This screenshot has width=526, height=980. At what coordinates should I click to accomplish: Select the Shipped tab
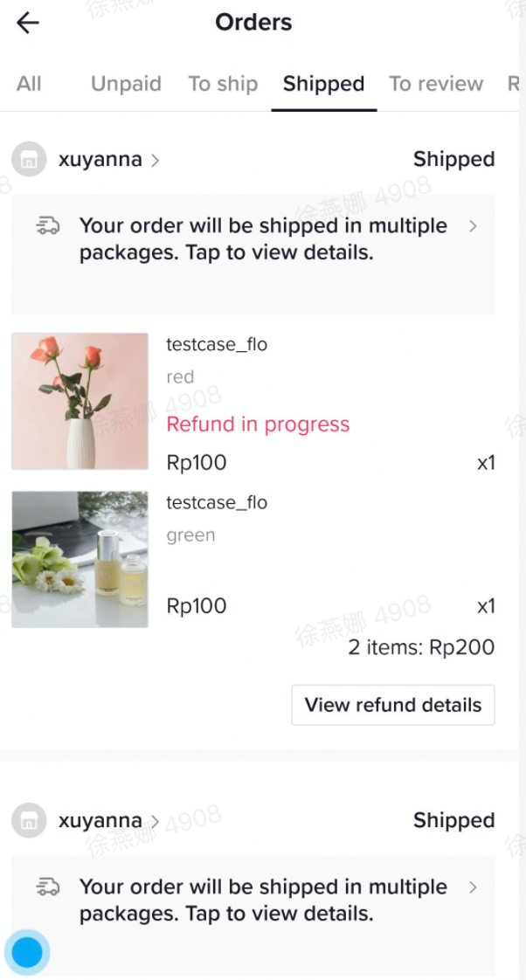[x=323, y=84]
